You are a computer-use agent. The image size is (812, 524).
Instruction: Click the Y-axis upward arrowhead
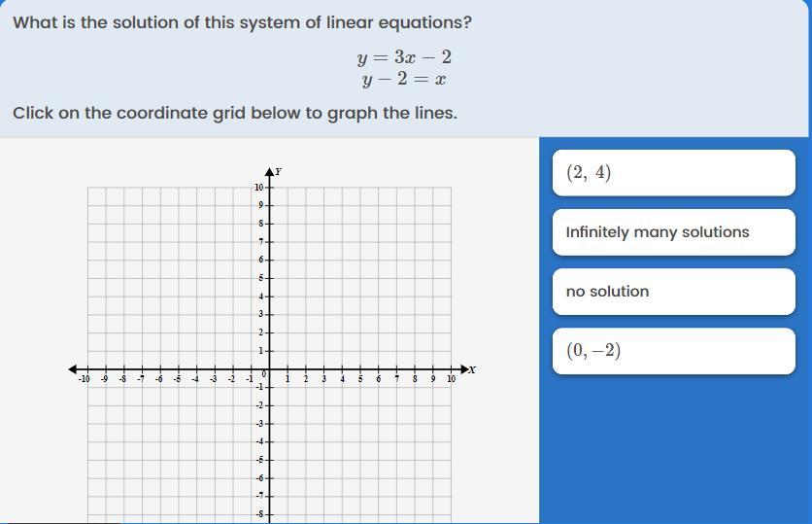(x=270, y=171)
